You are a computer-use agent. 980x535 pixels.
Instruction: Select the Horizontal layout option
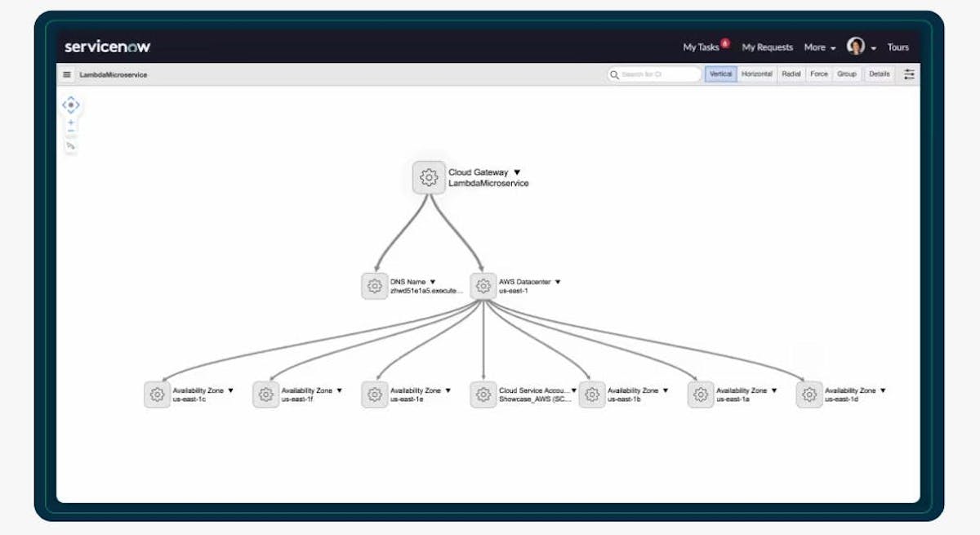tap(756, 74)
